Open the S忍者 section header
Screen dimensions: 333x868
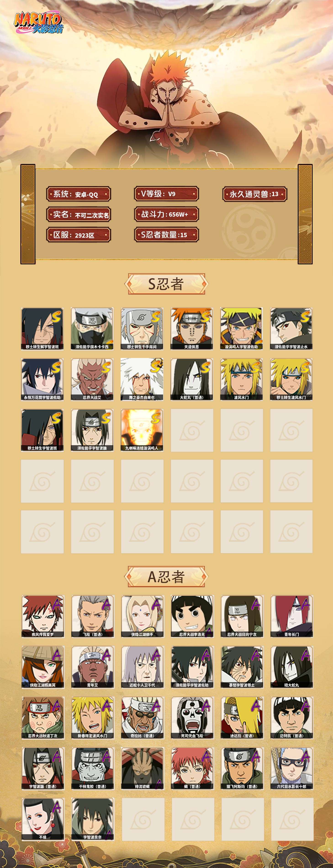point(166,284)
